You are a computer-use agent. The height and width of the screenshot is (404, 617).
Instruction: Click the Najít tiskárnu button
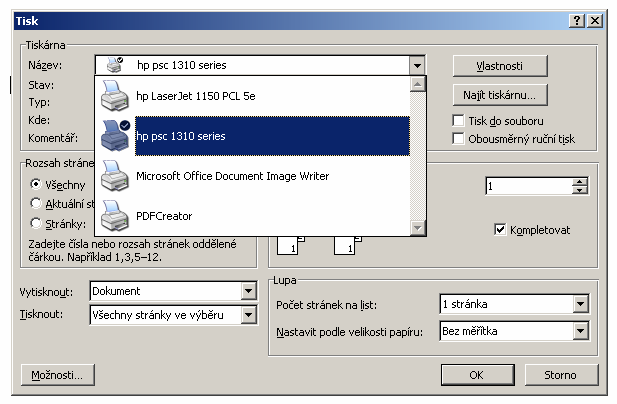point(500,95)
